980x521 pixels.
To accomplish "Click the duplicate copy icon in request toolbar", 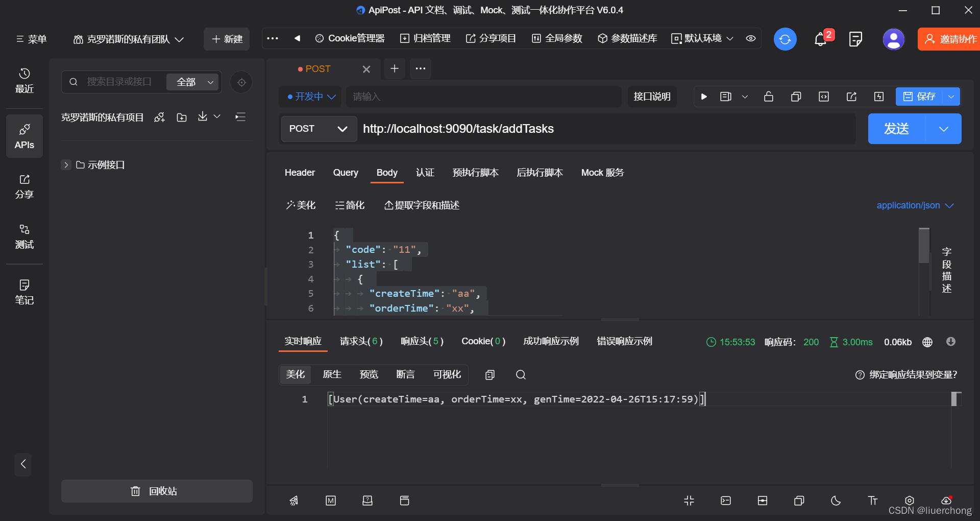I will pyautogui.click(x=796, y=97).
